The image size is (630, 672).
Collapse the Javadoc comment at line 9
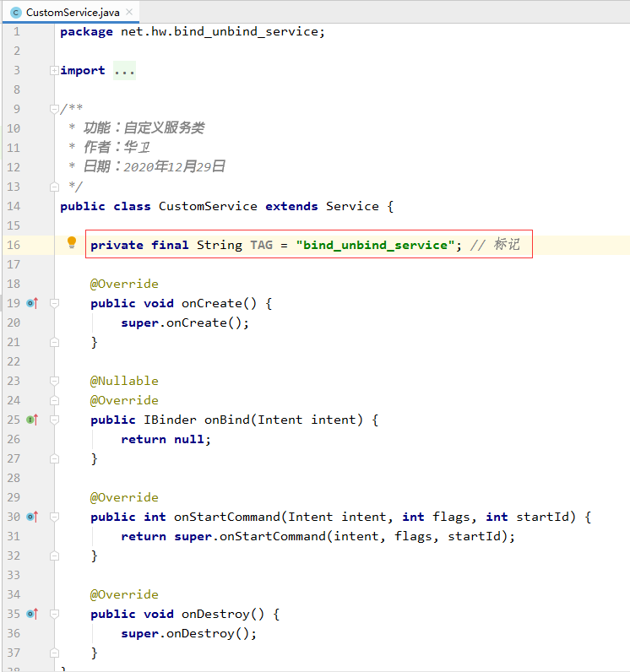coord(54,109)
